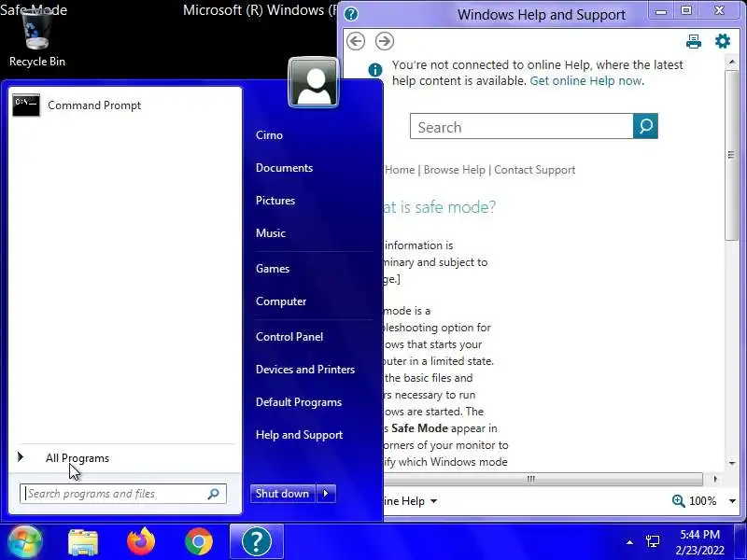This screenshot has height=560, width=747.
Task: Maximize the Help and Support window
Action: click(686, 10)
